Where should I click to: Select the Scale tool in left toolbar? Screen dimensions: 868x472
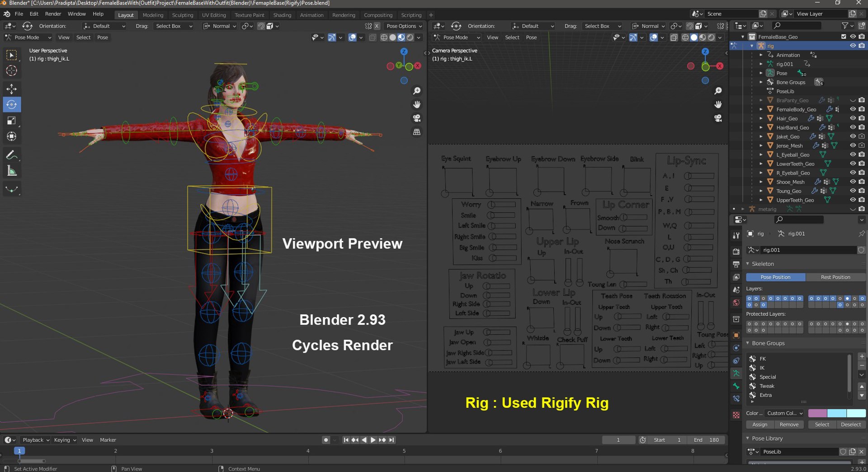click(12, 121)
